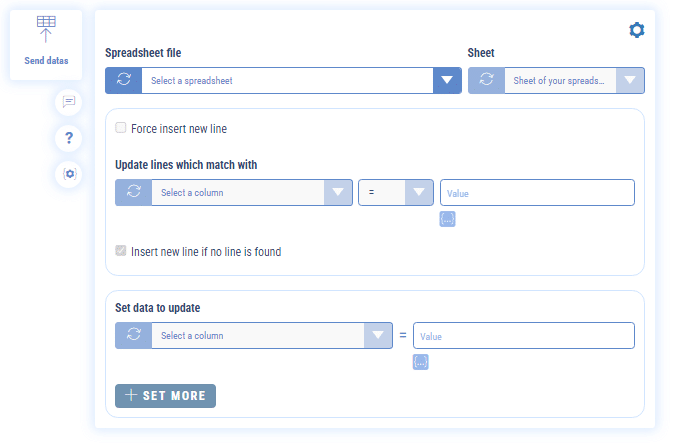The height and width of the screenshot is (444, 674).
Task: Expand column dropdown under Set data to update
Action: [378, 336]
